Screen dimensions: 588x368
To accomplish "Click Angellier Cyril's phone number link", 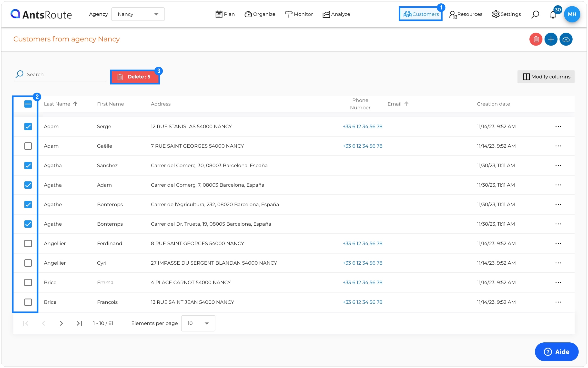I will point(362,263).
